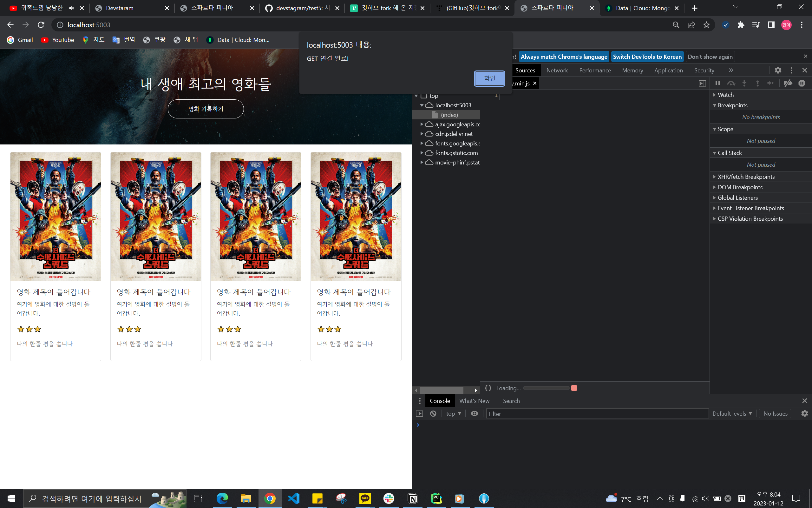The height and width of the screenshot is (508, 812).
Task: Open the Application tab
Action: (x=668, y=70)
